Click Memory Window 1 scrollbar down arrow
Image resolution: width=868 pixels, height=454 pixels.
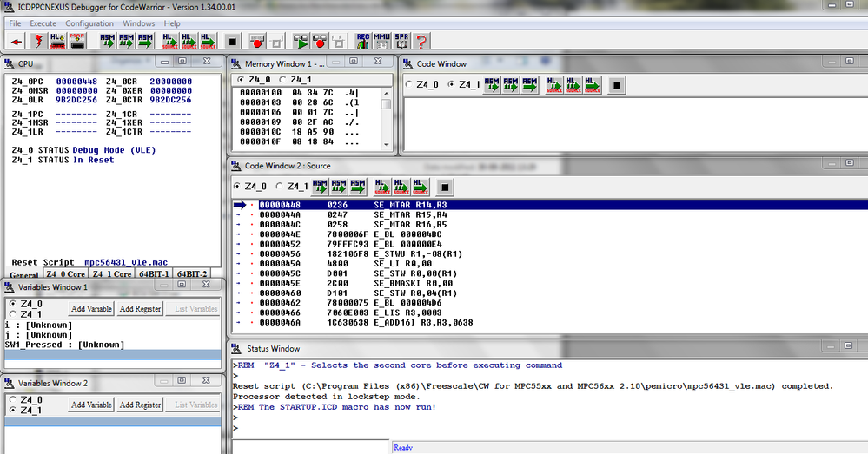(x=386, y=144)
